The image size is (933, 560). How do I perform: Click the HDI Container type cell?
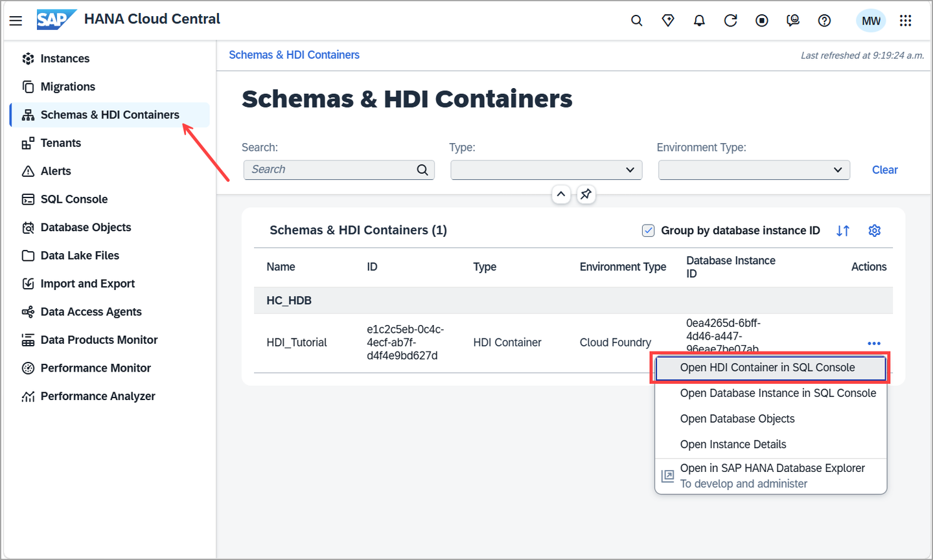click(x=507, y=342)
